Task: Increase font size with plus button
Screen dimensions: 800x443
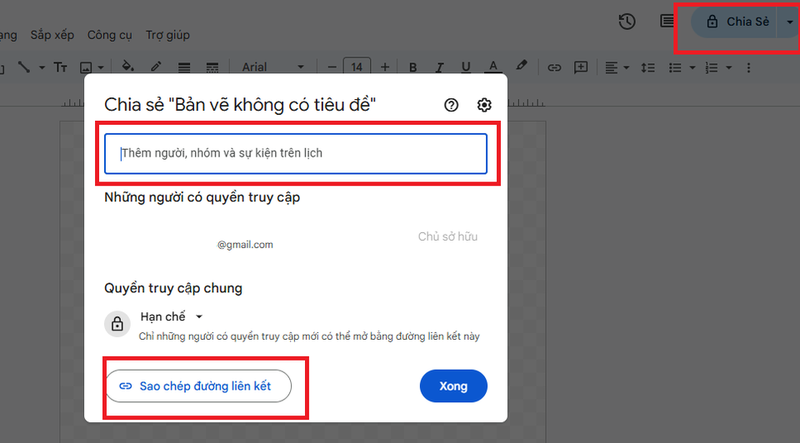Action: pyautogui.click(x=385, y=67)
